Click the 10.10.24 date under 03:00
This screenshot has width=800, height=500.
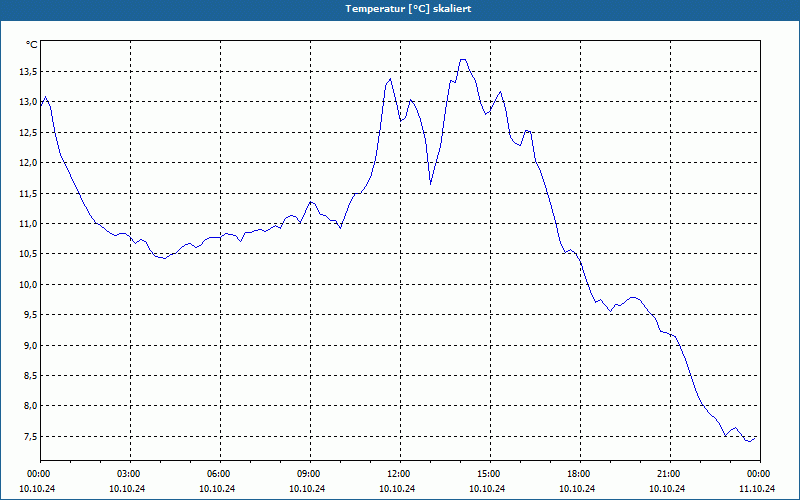pos(128,488)
